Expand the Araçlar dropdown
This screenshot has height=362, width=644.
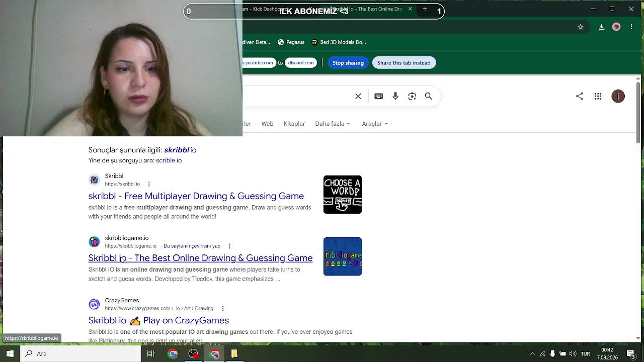pyautogui.click(x=375, y=124)
